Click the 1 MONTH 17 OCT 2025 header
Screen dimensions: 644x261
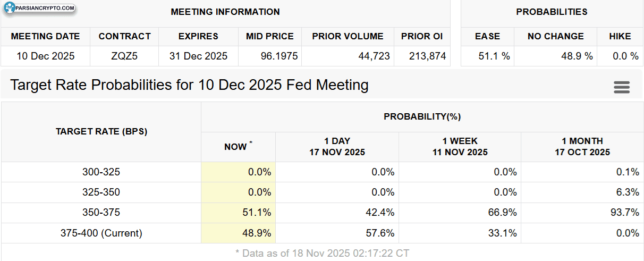[582, 147]
